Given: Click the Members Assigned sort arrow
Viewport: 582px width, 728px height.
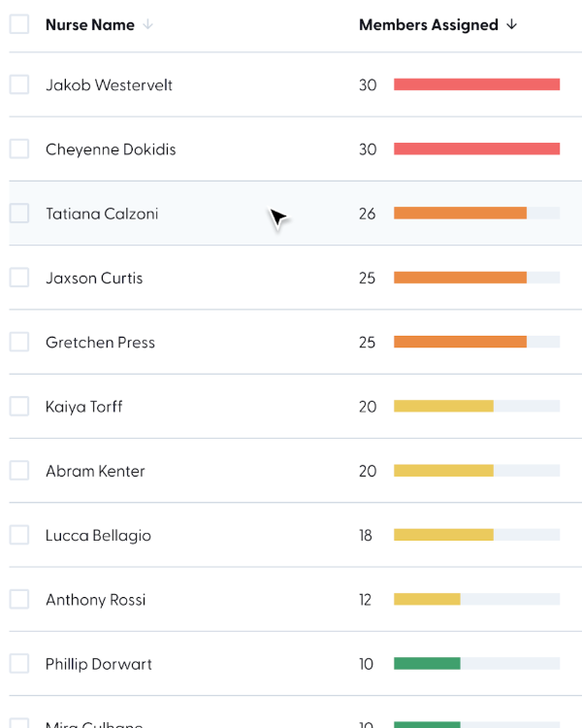Looking at the screenshot, I should tap(511, 25).
